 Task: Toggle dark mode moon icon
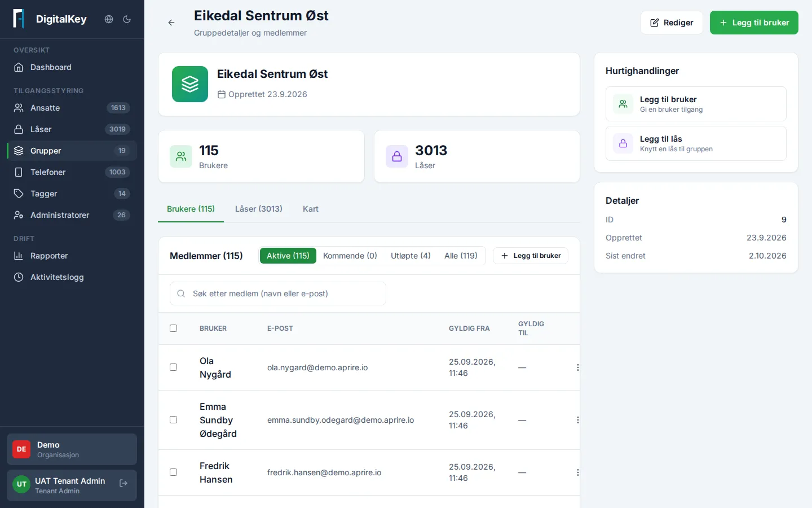point(127,19)
